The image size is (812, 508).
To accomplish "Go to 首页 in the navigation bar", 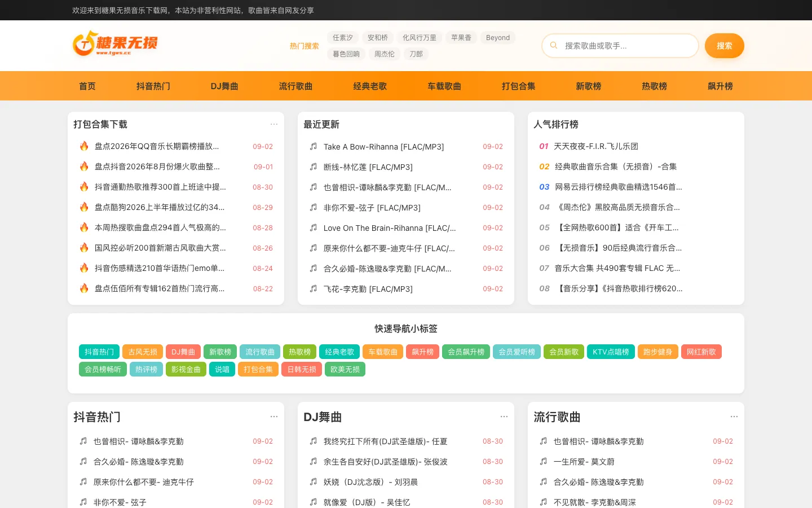I will (87, 86).
